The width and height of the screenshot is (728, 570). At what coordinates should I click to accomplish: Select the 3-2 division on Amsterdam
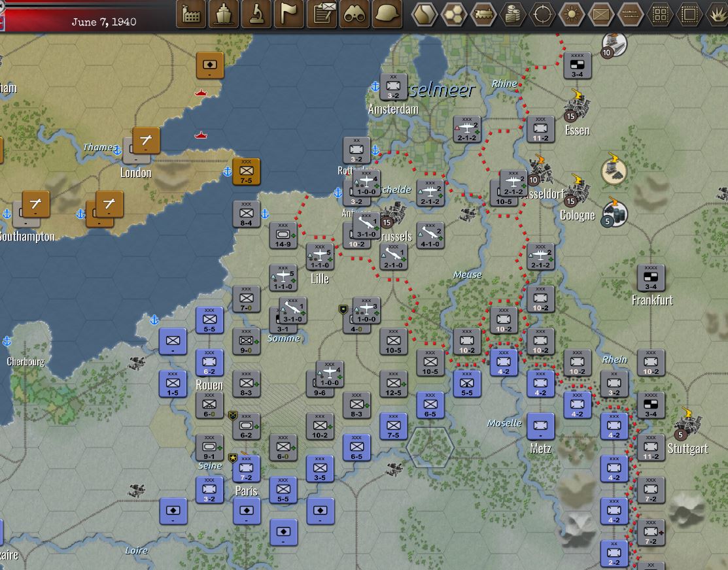393,87
